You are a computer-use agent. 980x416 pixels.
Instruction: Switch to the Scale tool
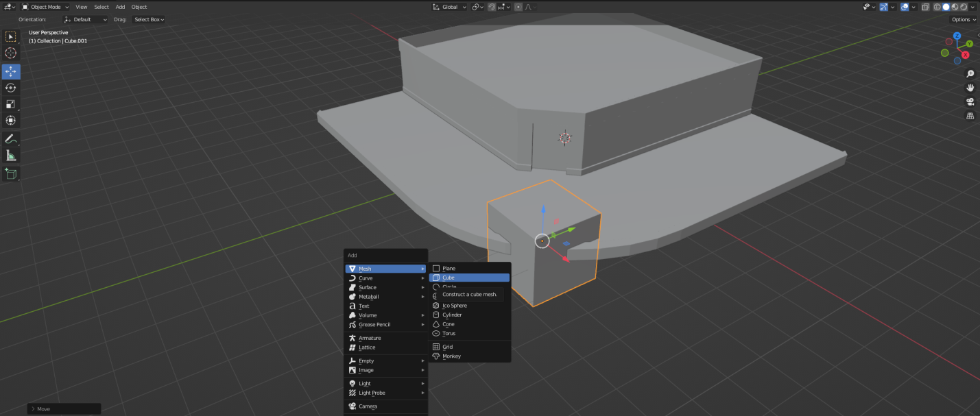10,104
